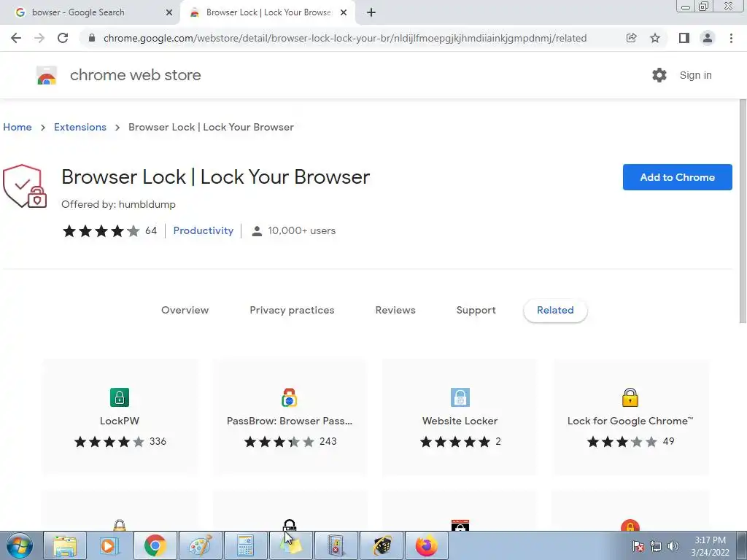Switch to the Overview tab

click(185, 310)
